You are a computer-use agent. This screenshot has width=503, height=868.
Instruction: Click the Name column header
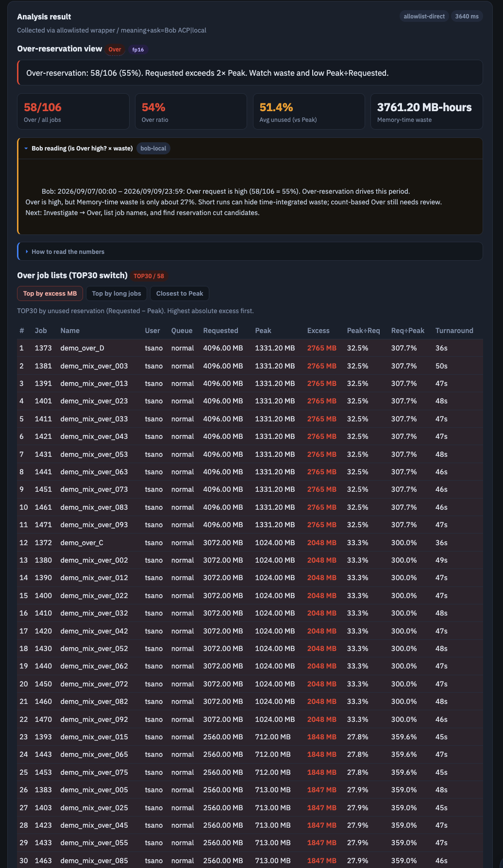pos(70,331)
